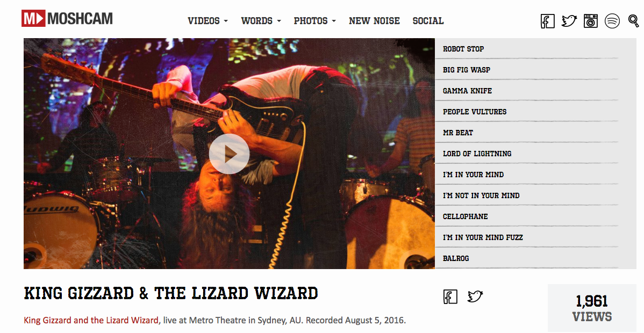Open the Instagram icon in the header
This screenshot has height=333, width=644.
[591, 20]
